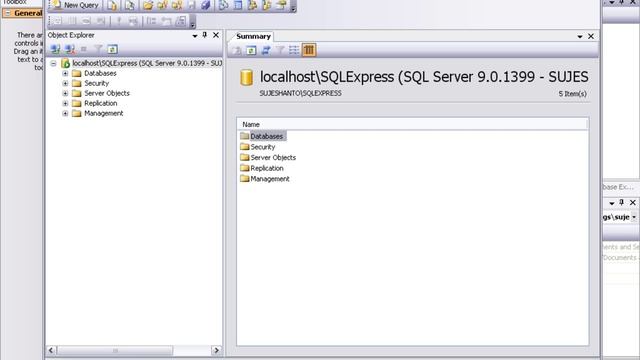Viewport: 640px width, 360px height.
Task: Collapse the localhost\SQLExpress server node
Action: pos(53,63)
